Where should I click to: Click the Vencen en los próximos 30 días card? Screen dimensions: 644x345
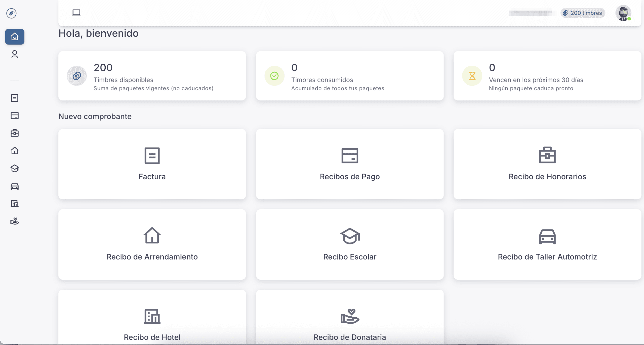[x=547, y=76]
